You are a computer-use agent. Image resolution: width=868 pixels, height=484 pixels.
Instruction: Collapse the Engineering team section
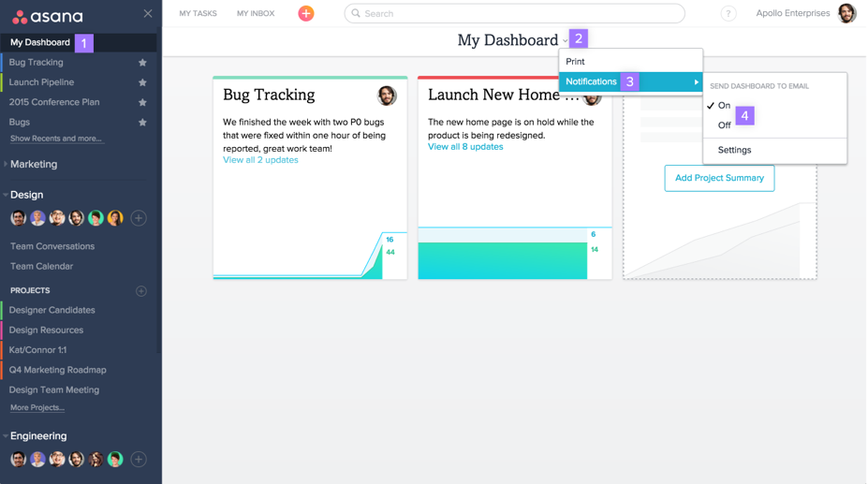point(6,436)
